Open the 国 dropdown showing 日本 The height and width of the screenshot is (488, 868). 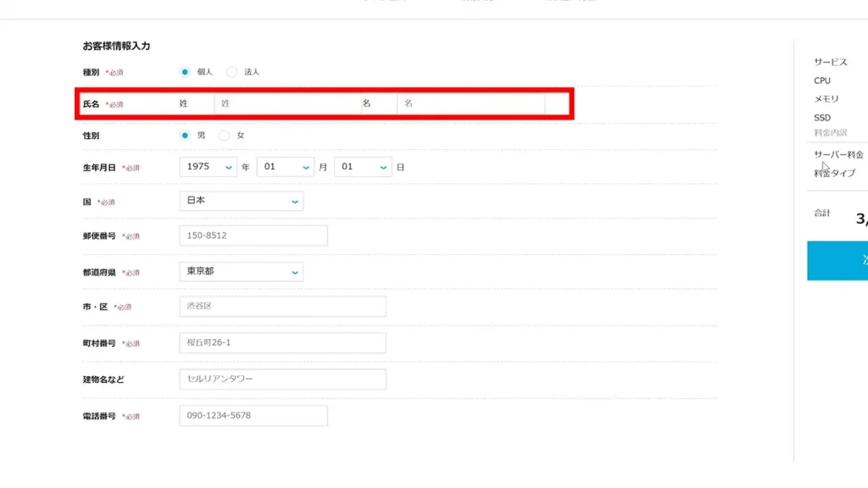(242, 201)
